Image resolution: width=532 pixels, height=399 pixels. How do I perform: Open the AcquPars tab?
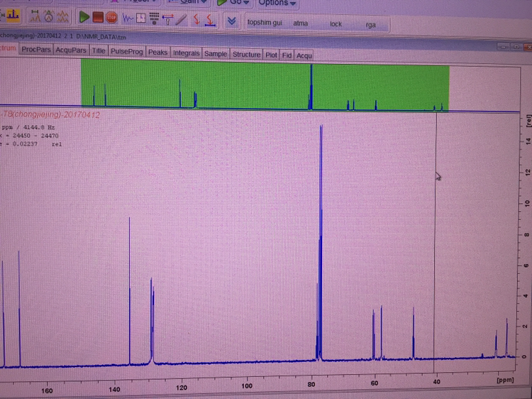71,50
